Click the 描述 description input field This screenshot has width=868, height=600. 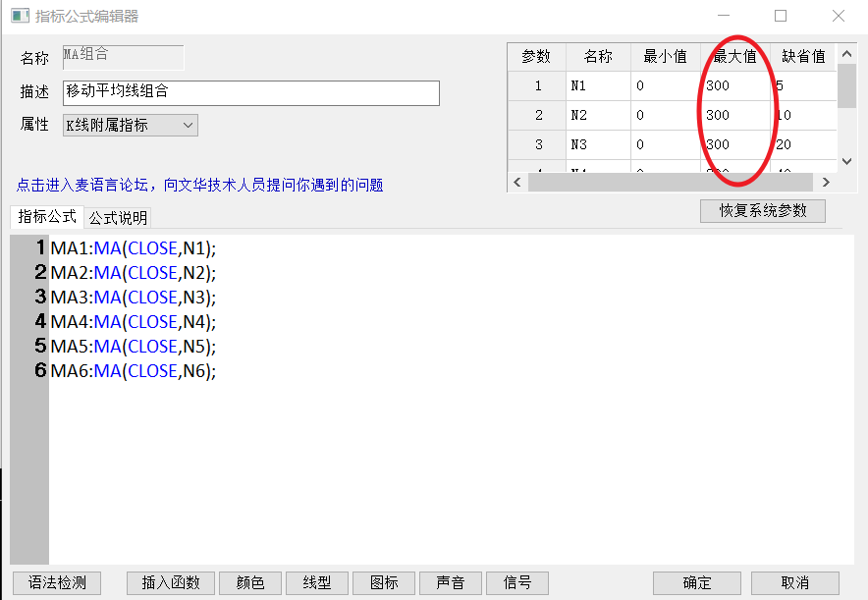coord(250,92)
